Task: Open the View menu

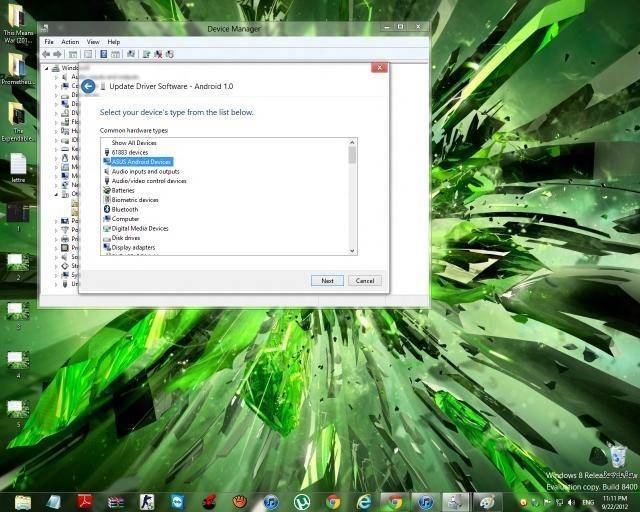Action: [x=93, y=42]
